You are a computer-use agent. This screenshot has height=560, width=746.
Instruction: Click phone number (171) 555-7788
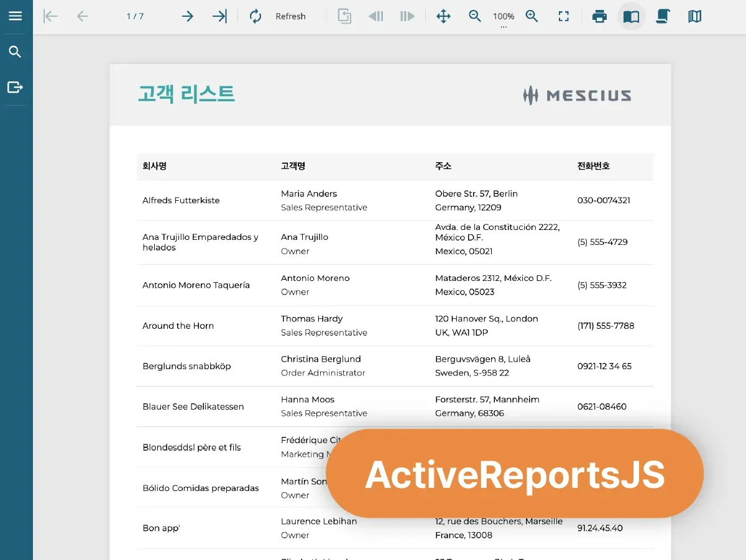click(x=606, y=326)
